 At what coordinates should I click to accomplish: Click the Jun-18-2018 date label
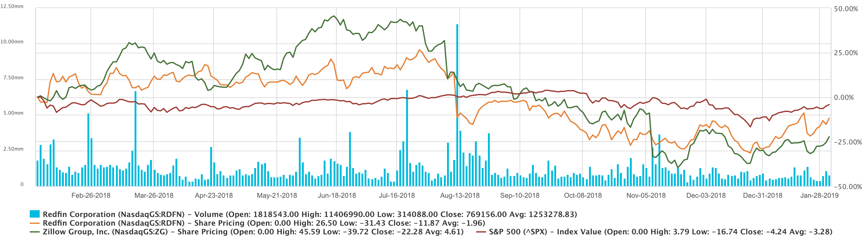pos(337,195)
